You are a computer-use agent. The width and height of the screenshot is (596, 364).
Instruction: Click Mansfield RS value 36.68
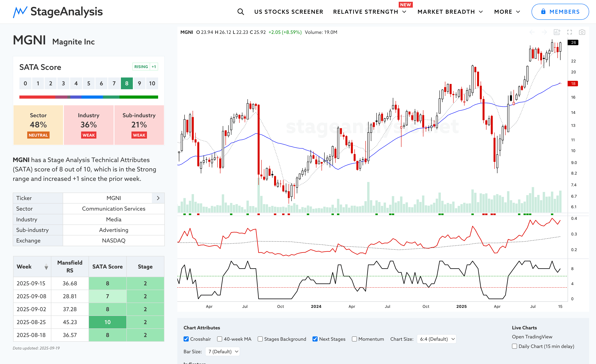70,283
